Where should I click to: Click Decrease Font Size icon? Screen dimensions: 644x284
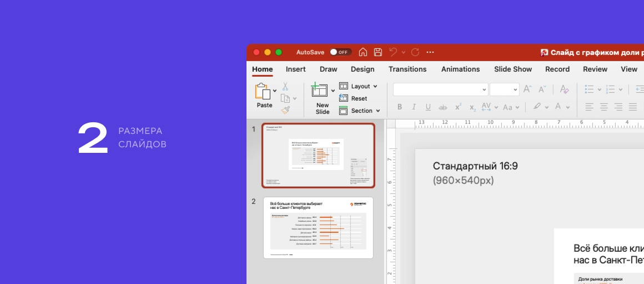click(542, 89)
